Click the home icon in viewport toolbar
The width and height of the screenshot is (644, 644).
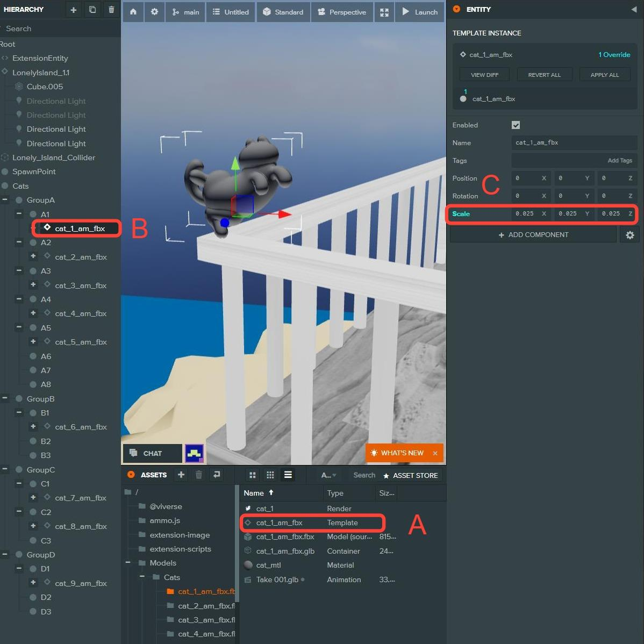point(133,12)
